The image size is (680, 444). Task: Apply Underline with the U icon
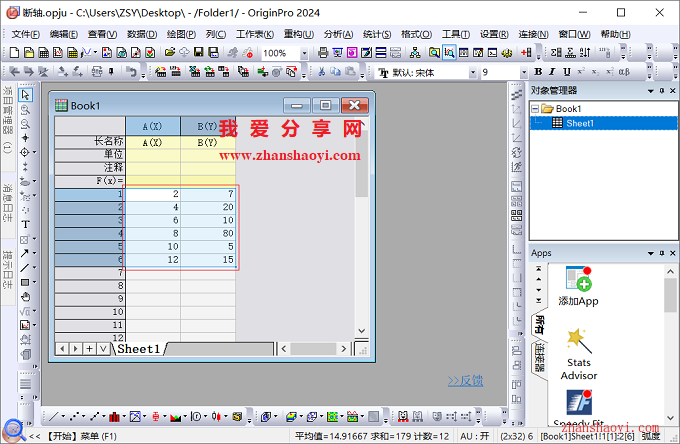[566, 72]
